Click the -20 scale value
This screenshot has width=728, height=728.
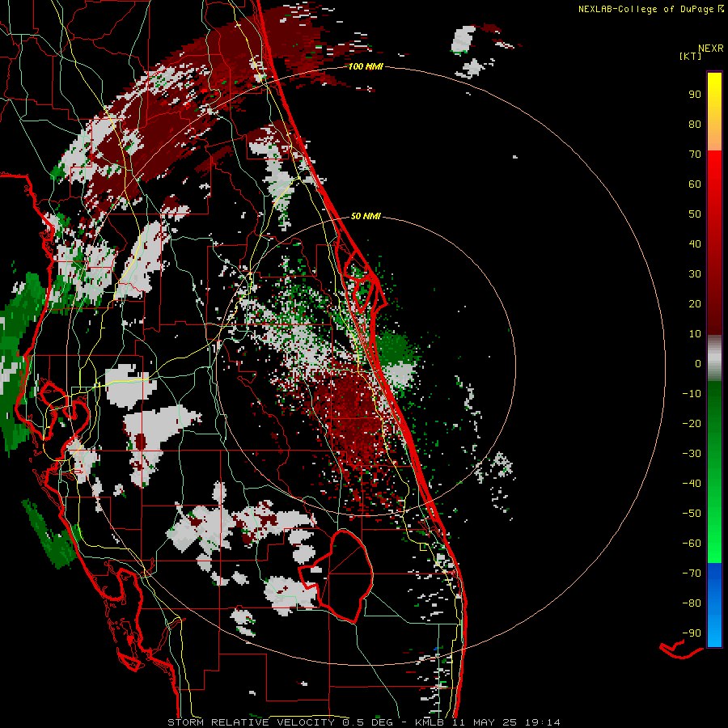coord(692,423)
